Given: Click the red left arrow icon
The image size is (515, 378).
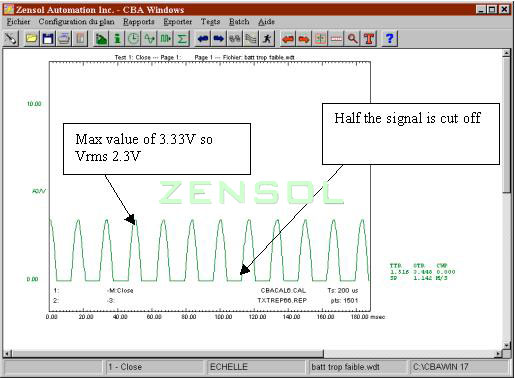Looking at the screenshot, I should tap(288, 39).
